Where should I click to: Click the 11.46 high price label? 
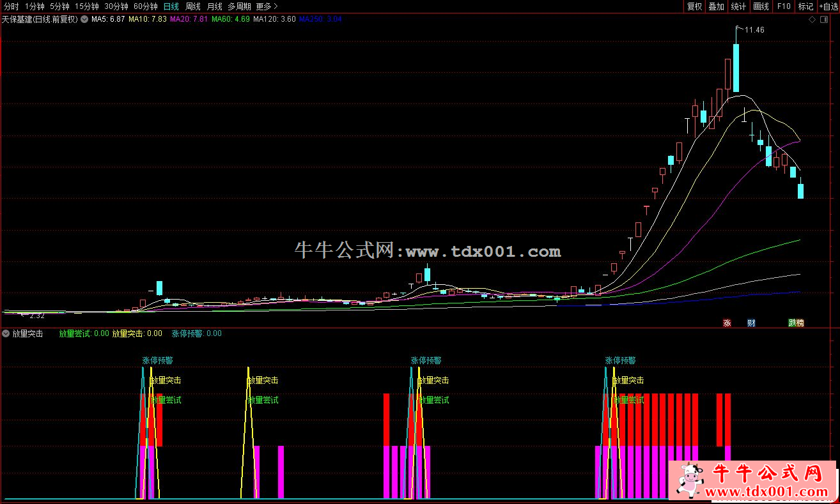[x=755, y=30]
